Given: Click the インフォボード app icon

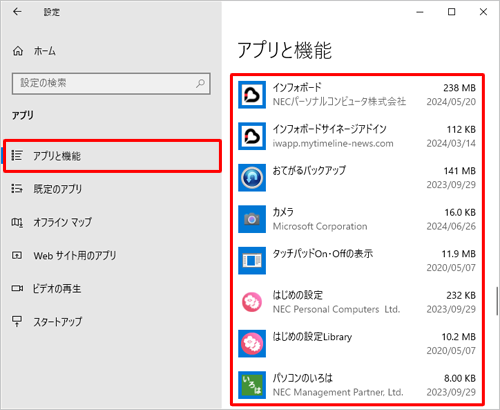Looking at the screenshot, I should 252,95.
